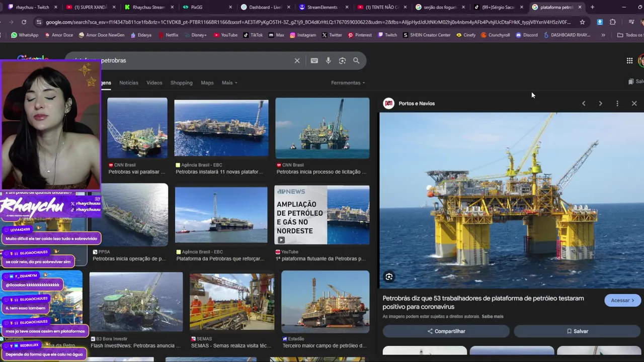Open B3 Bora Investir Flash InvestNews thumbnail

(136, 302)
